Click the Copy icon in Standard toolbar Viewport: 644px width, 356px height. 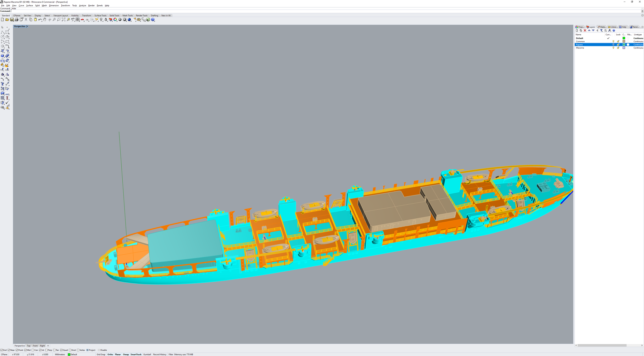coord(31,20)
